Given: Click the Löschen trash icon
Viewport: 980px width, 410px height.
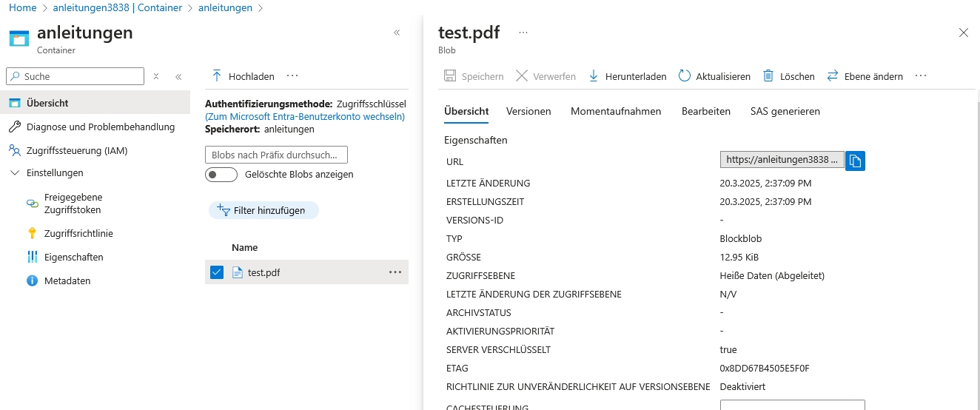Looking at the screenshot, I should pos(768,76).
